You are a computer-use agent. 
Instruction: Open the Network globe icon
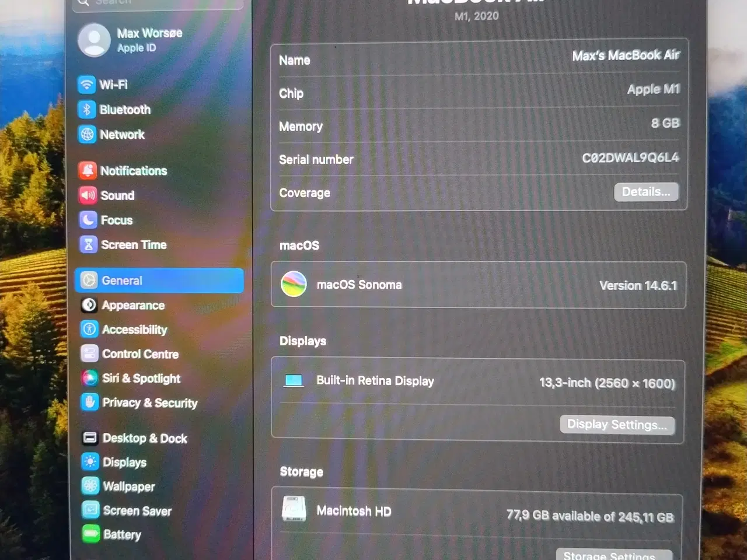click(x=87, y=135)
